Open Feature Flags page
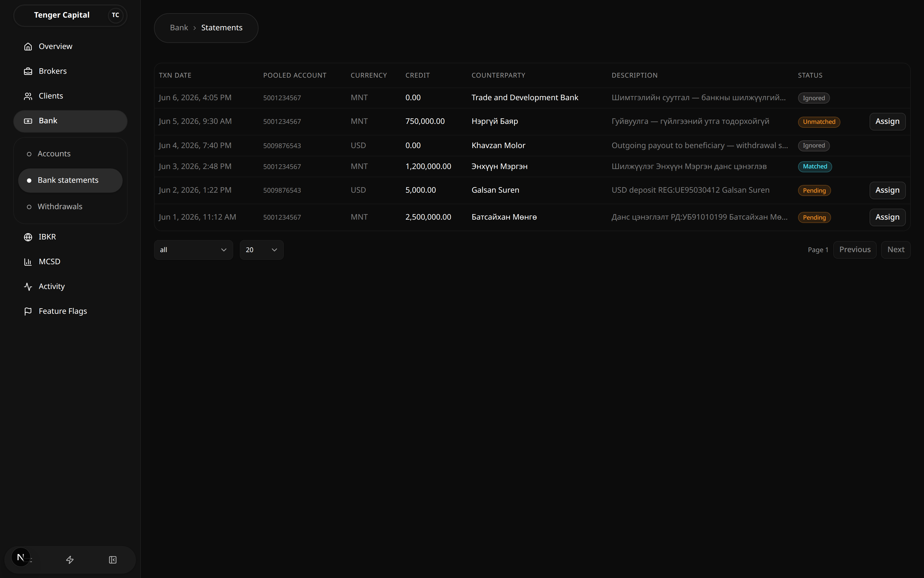This screenshot has height=578, width=924. click(70, 311)
